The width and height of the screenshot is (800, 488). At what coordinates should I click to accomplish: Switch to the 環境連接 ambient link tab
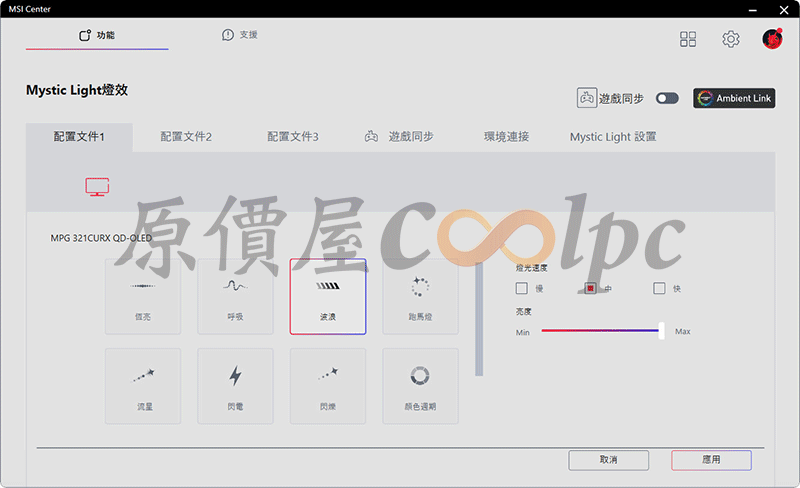click(507, 137)
